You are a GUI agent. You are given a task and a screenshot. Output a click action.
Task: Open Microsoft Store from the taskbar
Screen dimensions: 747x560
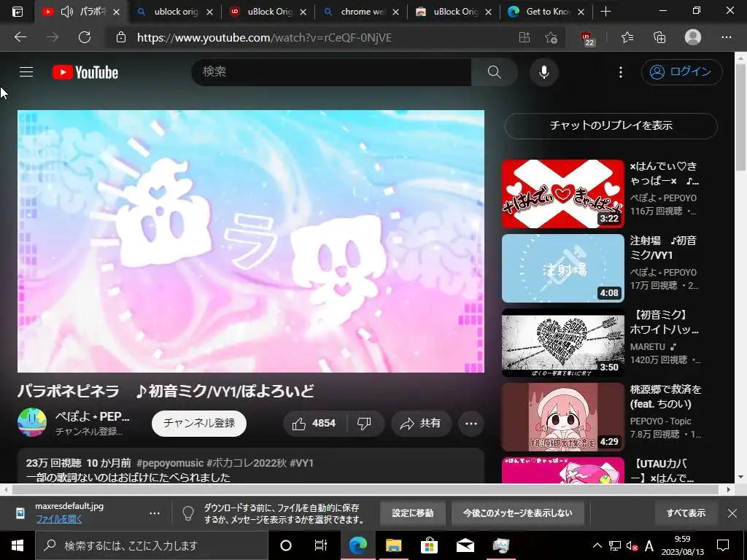pos(429,545)
